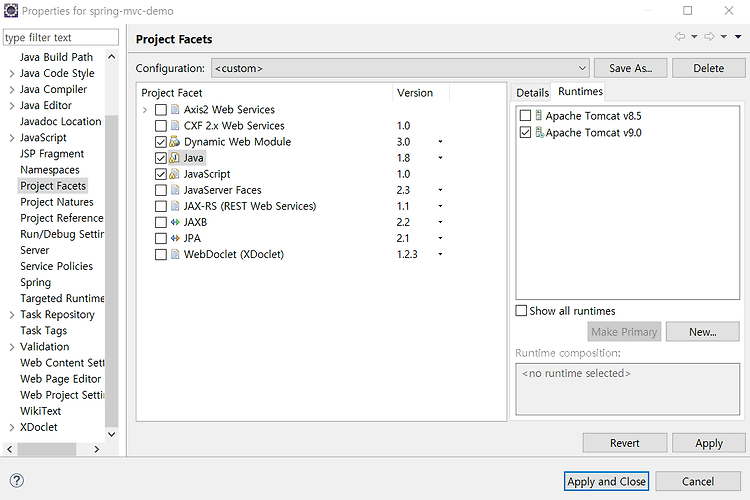
Task: Click the Dynamic Web Module facet icon
Action: (175, 142)
